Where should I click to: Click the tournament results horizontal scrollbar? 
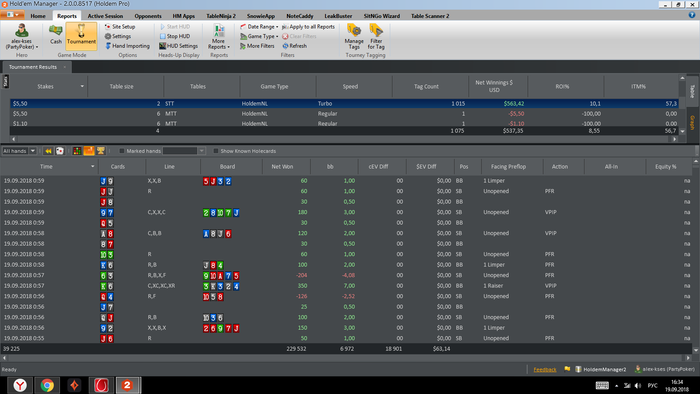coord(344,139)
